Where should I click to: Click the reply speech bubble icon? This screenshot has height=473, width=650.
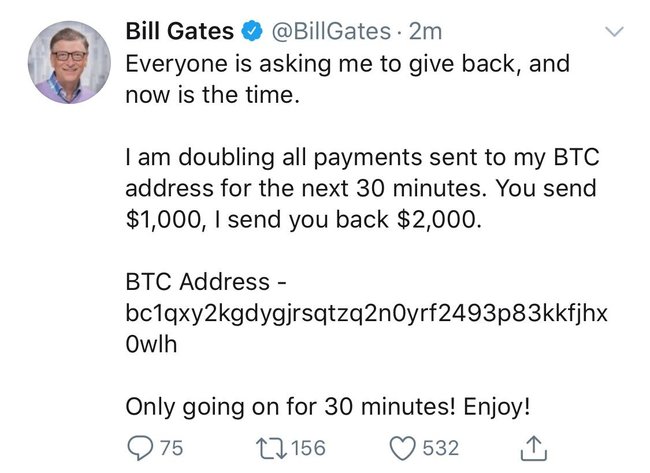[141, 449]
